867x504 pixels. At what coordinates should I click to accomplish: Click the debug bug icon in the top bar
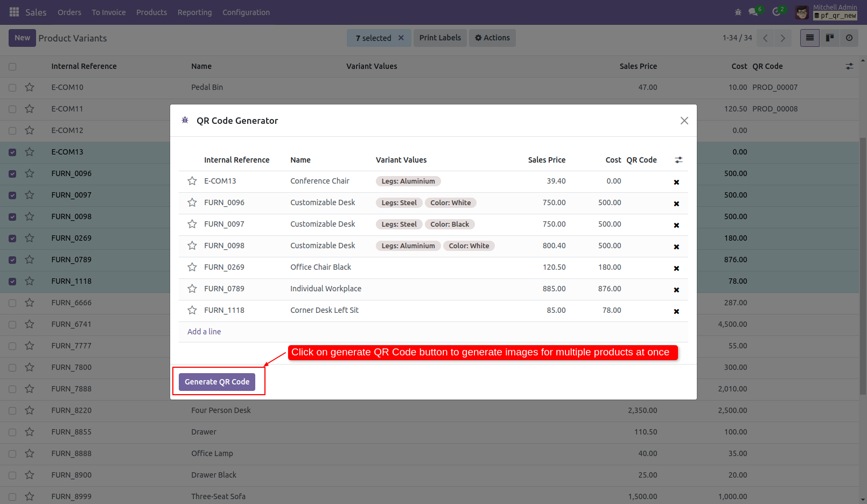coord(737,12)
